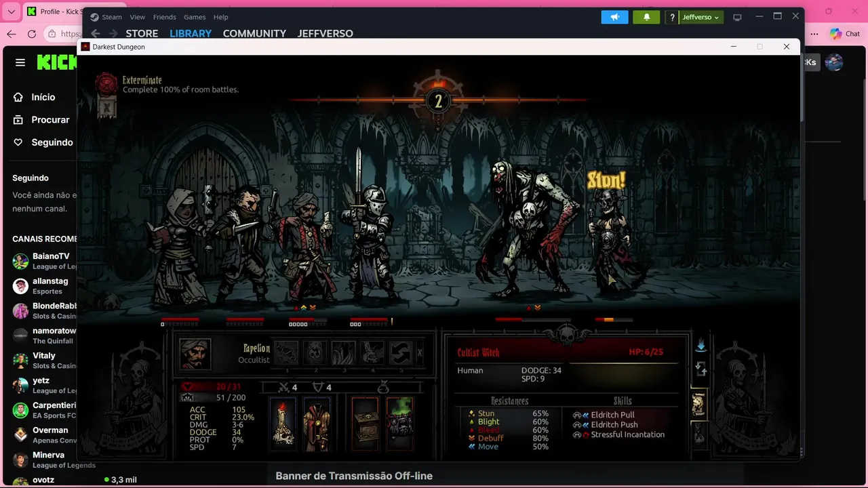Target the large skull-covered brute enemy
Image resolution: width=868 pixels, height=488 pixels.
pyautogui.click(x=528, y=230)
